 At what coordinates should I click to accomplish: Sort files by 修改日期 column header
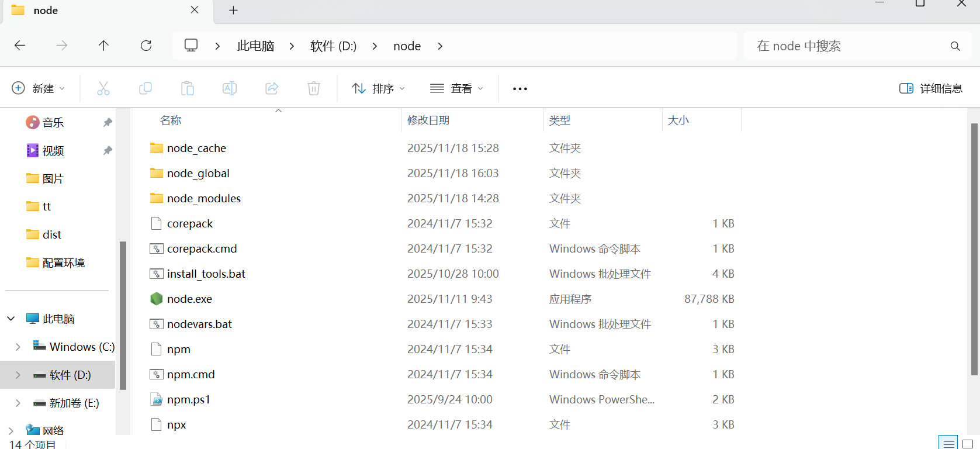pos(428,120)
